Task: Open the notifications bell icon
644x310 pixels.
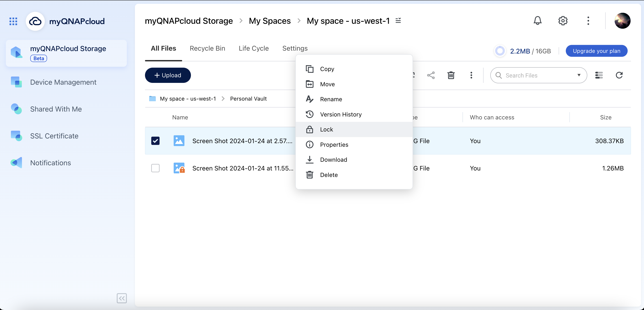Action: (538, 21)
